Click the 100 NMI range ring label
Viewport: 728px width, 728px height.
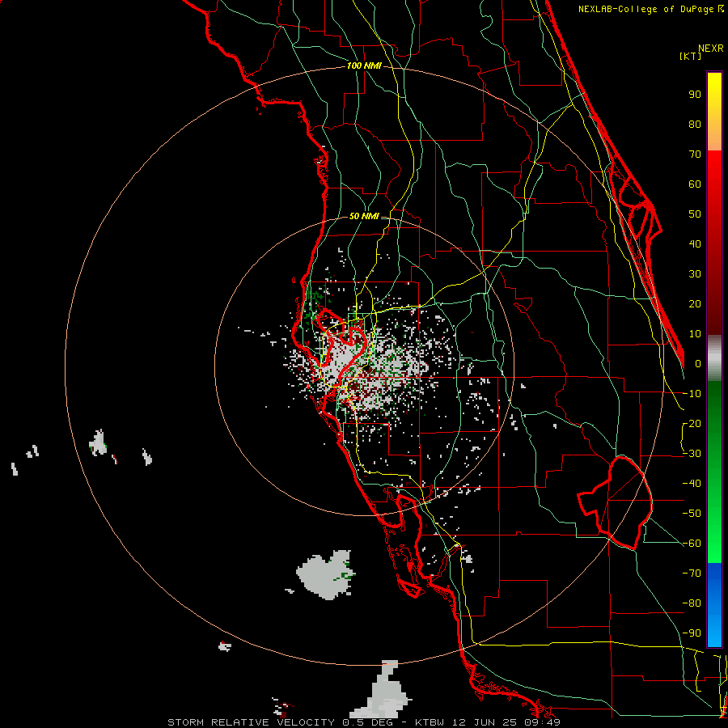[363, 66]
